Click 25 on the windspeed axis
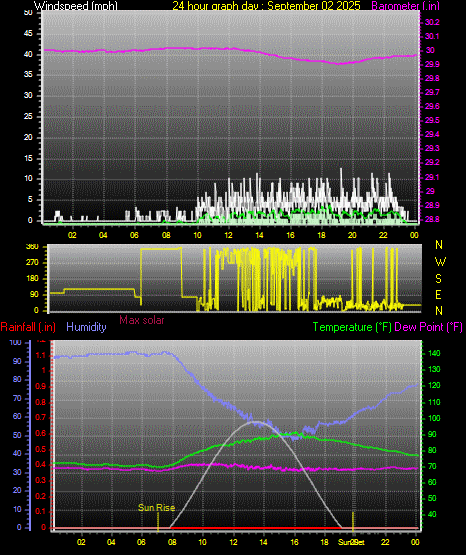Image resolution: width=466 pixels, height=555 pixels. (28, 116)
